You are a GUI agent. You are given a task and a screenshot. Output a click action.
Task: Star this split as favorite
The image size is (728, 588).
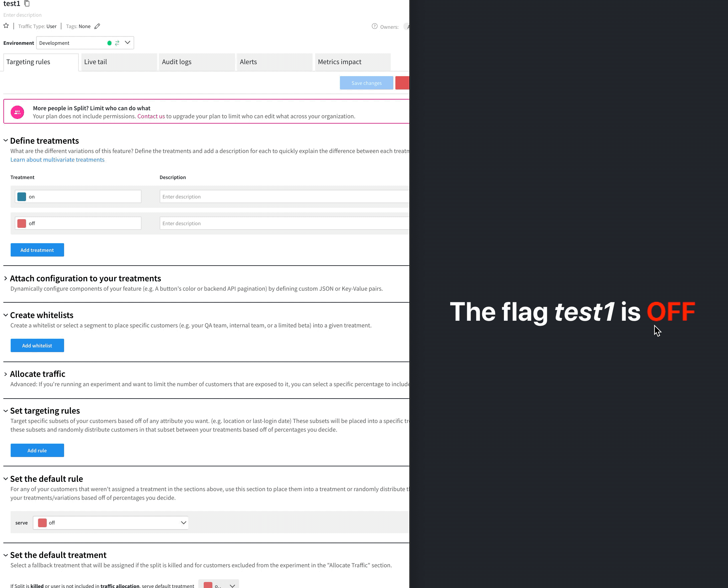[6, 26]
